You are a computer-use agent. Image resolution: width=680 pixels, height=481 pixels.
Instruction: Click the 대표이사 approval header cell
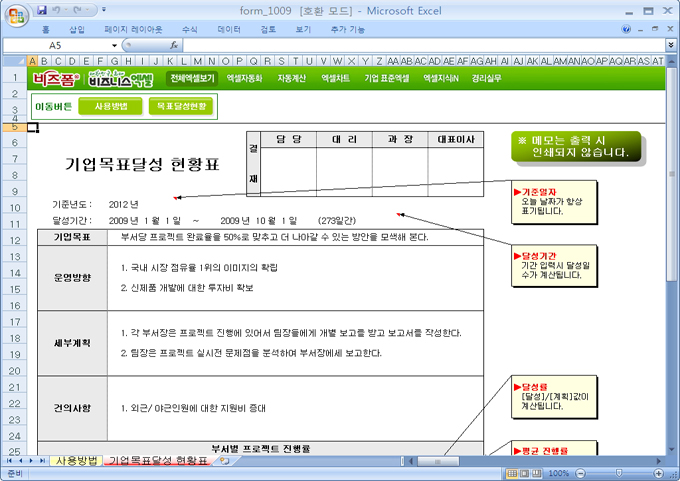click(x=456, y=140)
